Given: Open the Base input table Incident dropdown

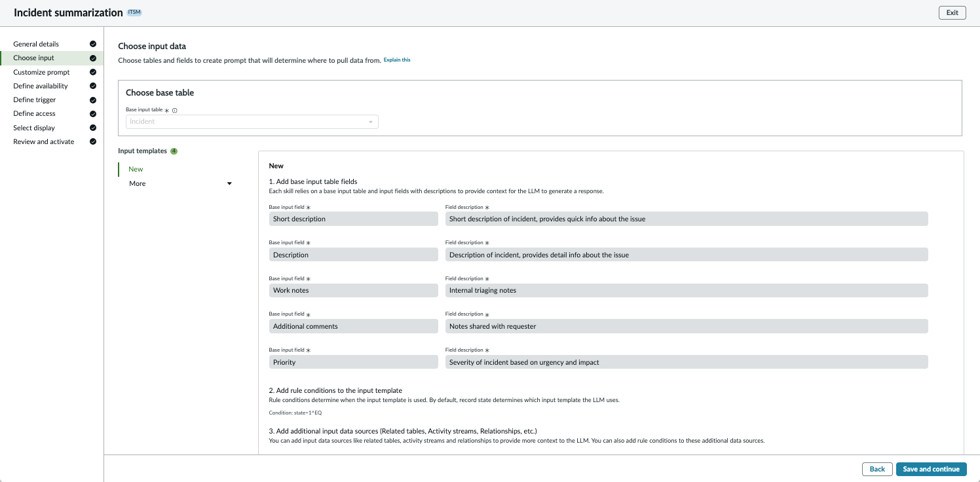Looking at the screenshot, I should click(252, 122).
